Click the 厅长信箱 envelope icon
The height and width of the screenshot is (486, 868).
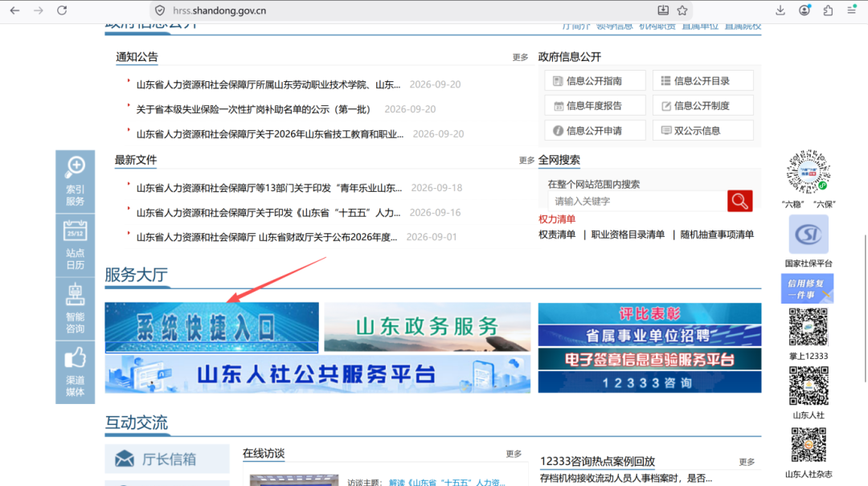coord(125,459)
